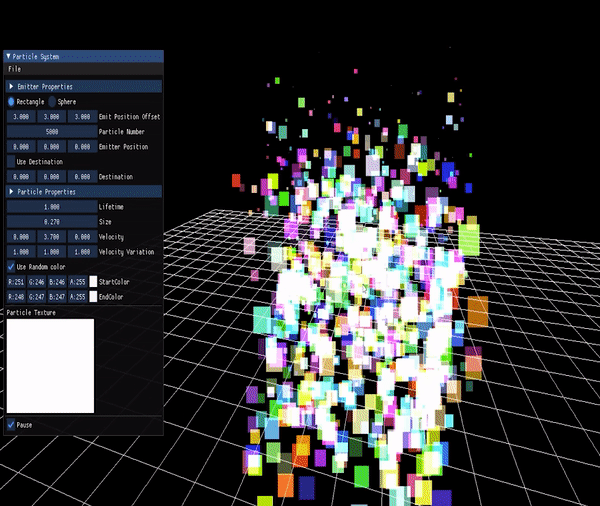The height and width of the screenshot is (506, 600).
Task: Click the third Emit Position Offset field
Action: pyautogui.click(x=82, y=116)
